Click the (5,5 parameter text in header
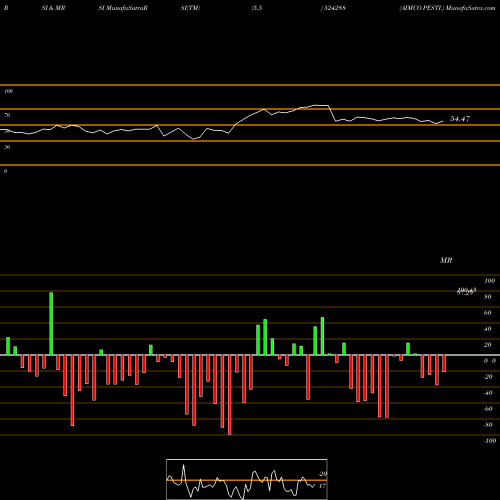Viewport: 500px width, 500px height. pyautogui.click(x=257, y=8)
